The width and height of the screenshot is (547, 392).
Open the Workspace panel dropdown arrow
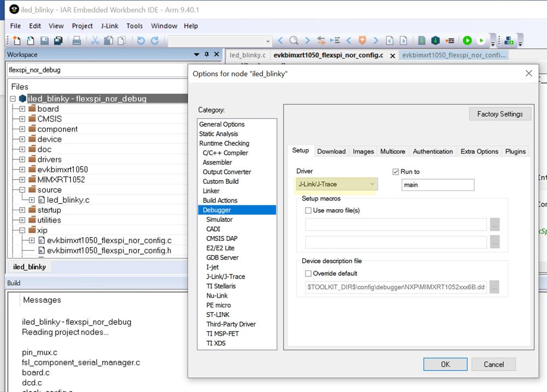(197, 54)
